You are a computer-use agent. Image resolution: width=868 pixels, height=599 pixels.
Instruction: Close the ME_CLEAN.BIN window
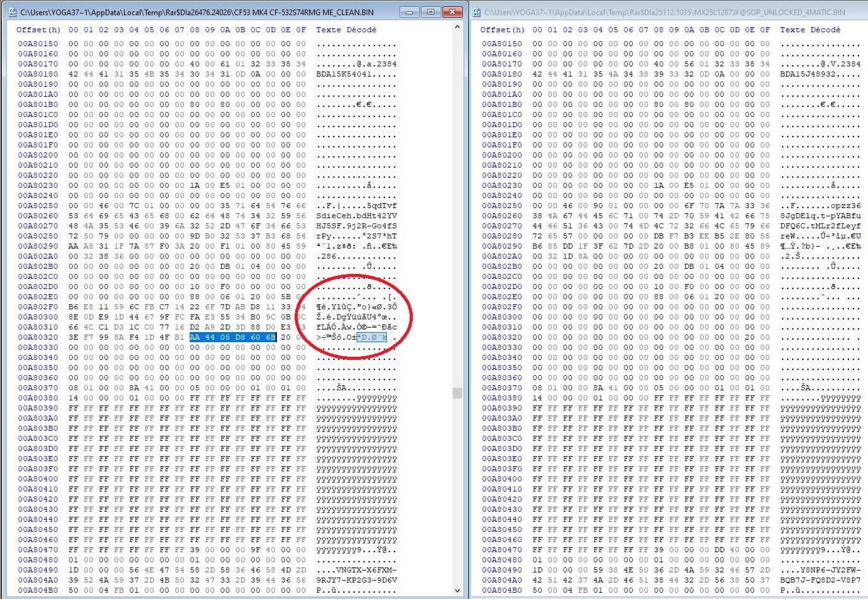[452, 12]
